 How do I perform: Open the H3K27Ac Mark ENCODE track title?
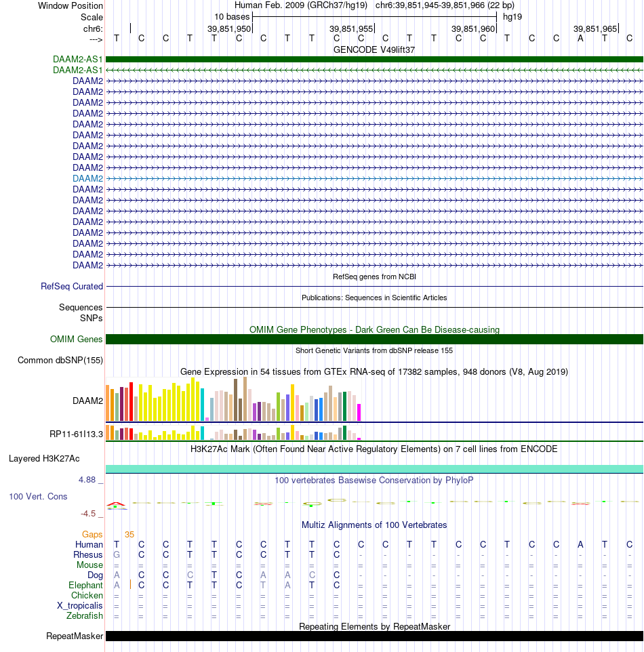click(x=374, y=449)
